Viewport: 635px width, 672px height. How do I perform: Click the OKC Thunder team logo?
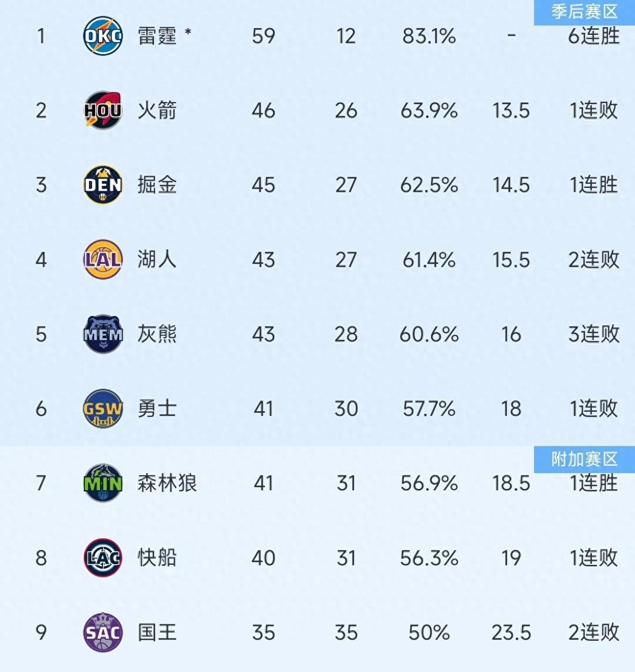[103, 36]
